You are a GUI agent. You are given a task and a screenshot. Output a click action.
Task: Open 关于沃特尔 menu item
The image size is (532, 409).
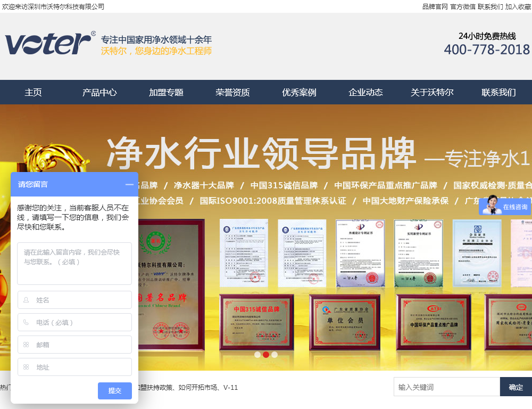(432, 93)
